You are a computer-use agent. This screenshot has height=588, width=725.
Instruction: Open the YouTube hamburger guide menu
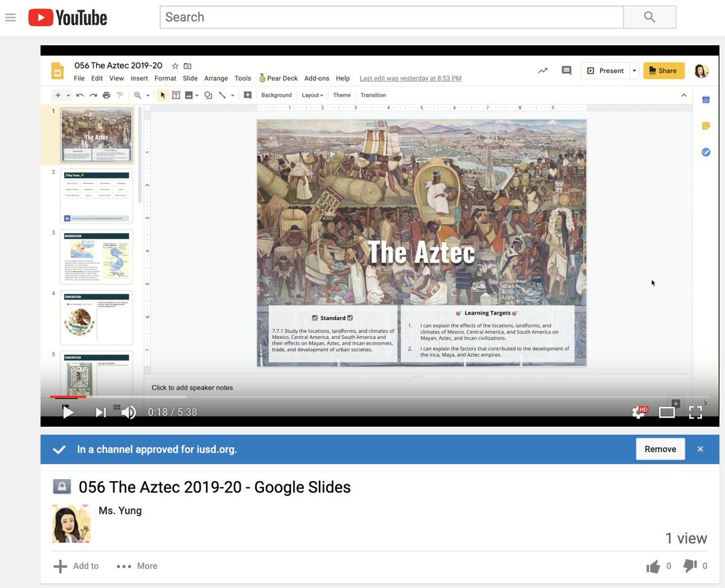tap(10, 18)
